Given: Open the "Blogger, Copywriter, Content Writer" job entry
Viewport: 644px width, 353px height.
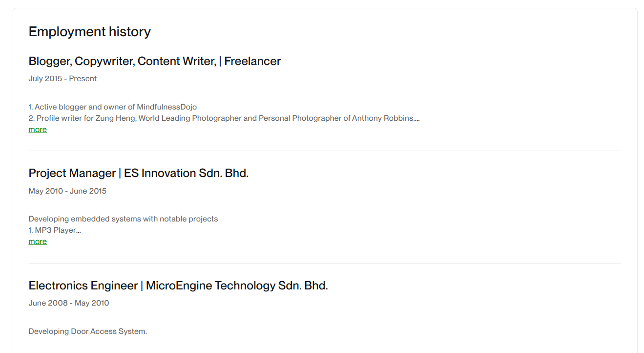Looking at the screenshot, I should 154,61.
